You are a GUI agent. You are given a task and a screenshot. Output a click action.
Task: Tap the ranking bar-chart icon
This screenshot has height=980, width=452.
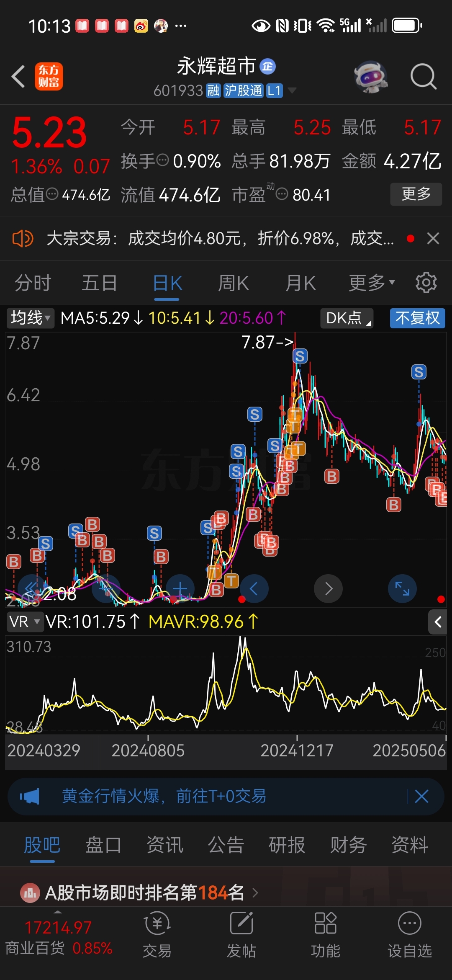[30, 893]
